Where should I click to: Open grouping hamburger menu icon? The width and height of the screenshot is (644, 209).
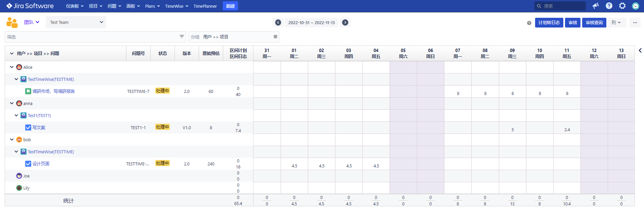point(275,37)
